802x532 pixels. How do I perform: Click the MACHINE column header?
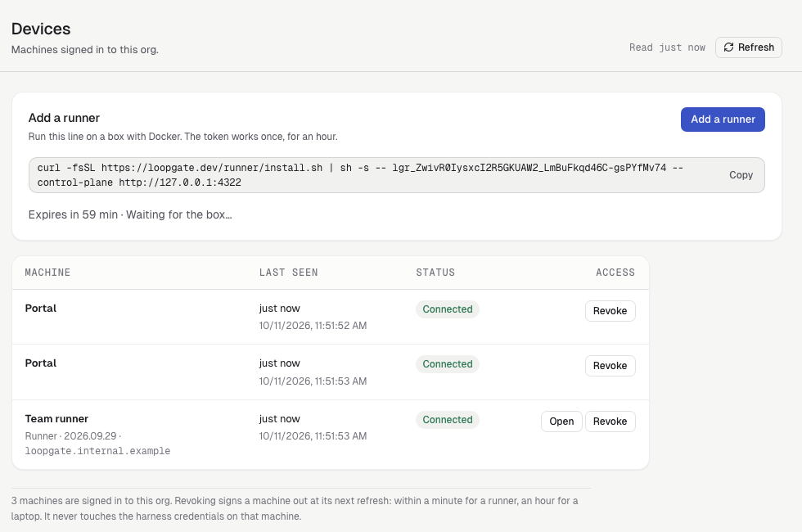click(x=47, y=273)
